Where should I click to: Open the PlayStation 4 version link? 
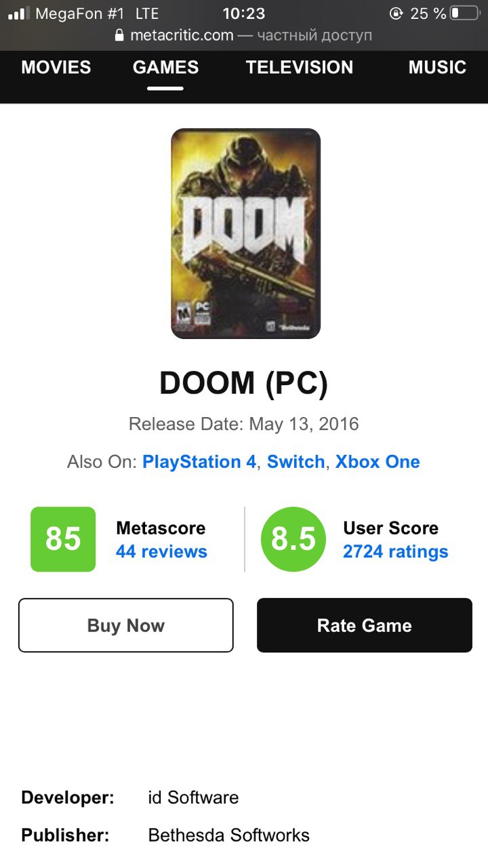point(199,462)
